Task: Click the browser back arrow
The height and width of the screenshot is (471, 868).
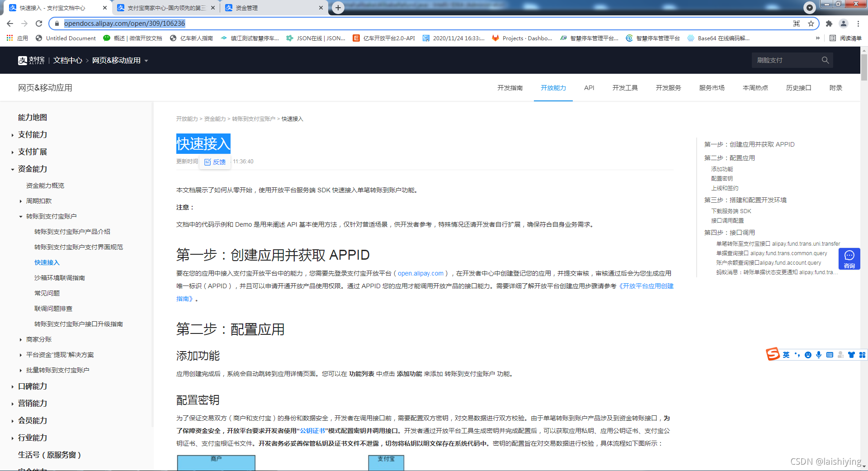Action: pos(10,24)
